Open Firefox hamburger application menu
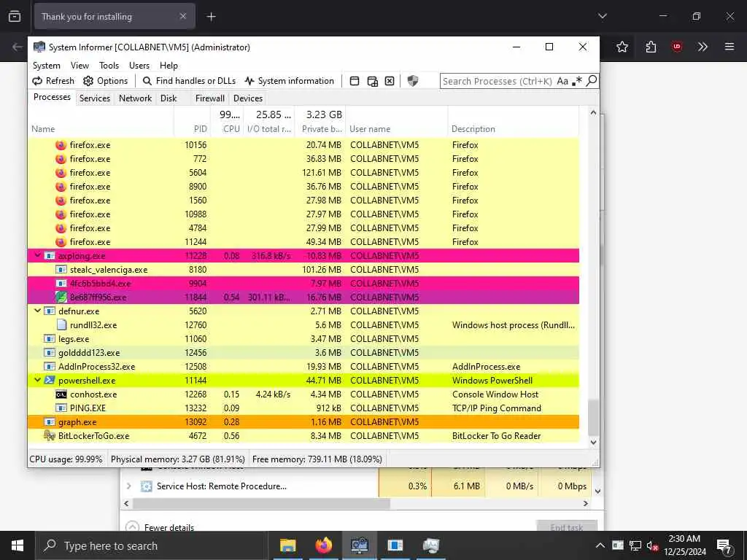Viewport: 747px width, 560px height. (729, 47)
